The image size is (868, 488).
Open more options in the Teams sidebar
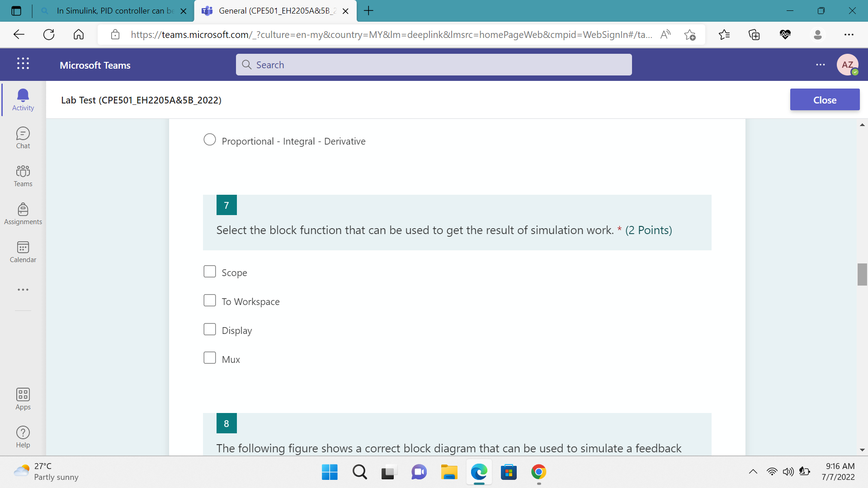[23, 289]
